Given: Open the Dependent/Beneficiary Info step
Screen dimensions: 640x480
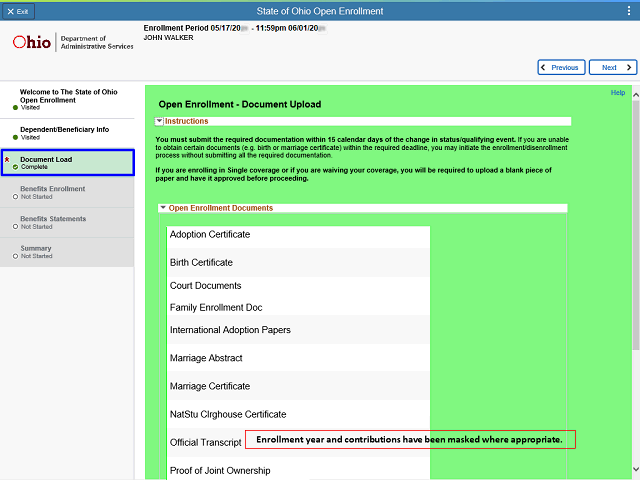Looking at the screenshot, I should (x=67, y=133).
